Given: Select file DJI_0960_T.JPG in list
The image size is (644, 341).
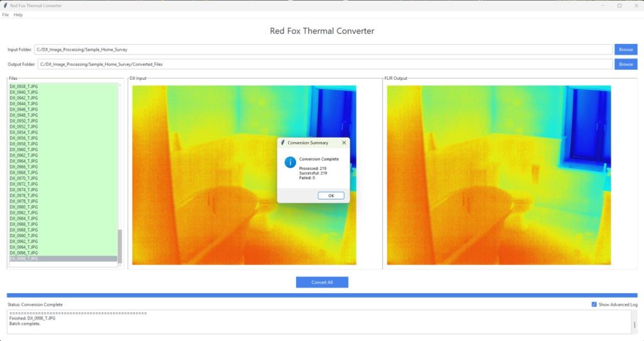Looking at the screenshot, I should (x=63, y=150).
